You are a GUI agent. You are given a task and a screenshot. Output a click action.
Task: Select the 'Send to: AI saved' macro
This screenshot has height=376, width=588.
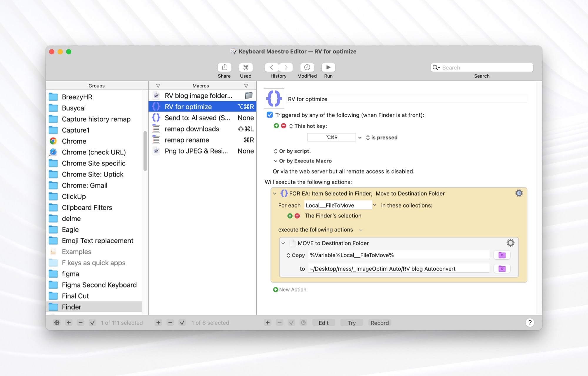point(202,118)
